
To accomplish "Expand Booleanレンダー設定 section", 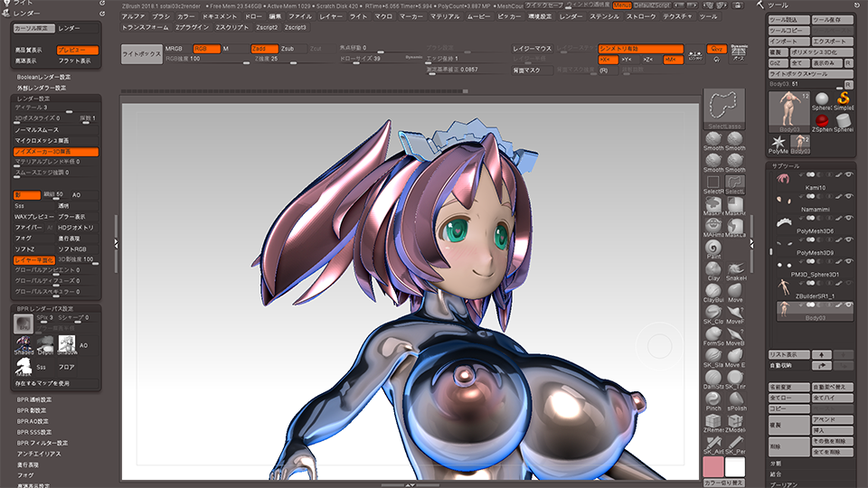I will [43, 78].
